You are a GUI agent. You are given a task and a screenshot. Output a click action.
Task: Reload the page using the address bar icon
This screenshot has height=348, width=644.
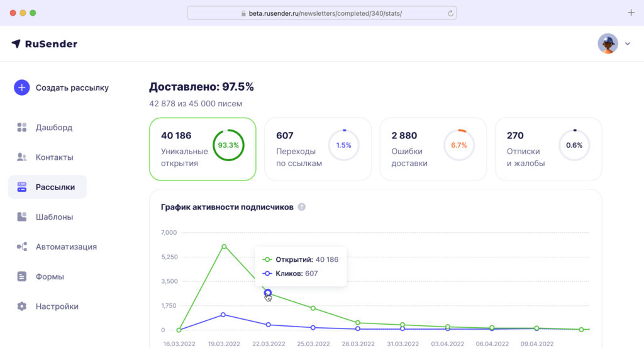tap(450, 13)
